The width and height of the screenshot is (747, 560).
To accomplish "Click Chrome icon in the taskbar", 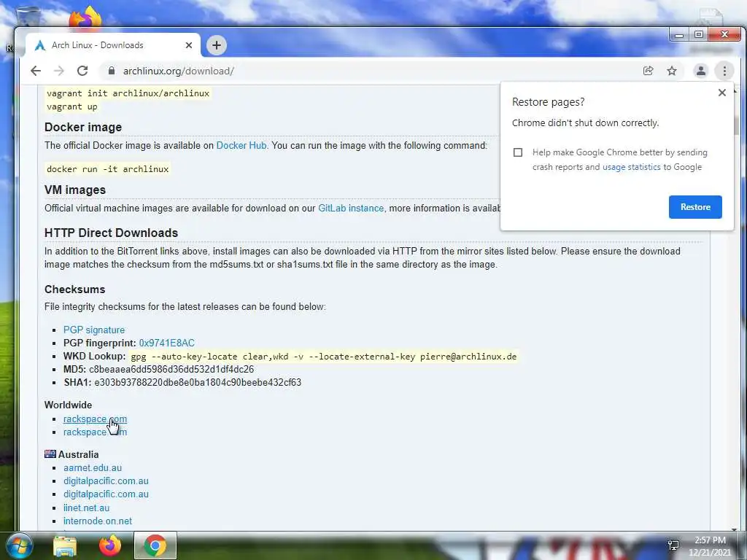I will (155, 545).
